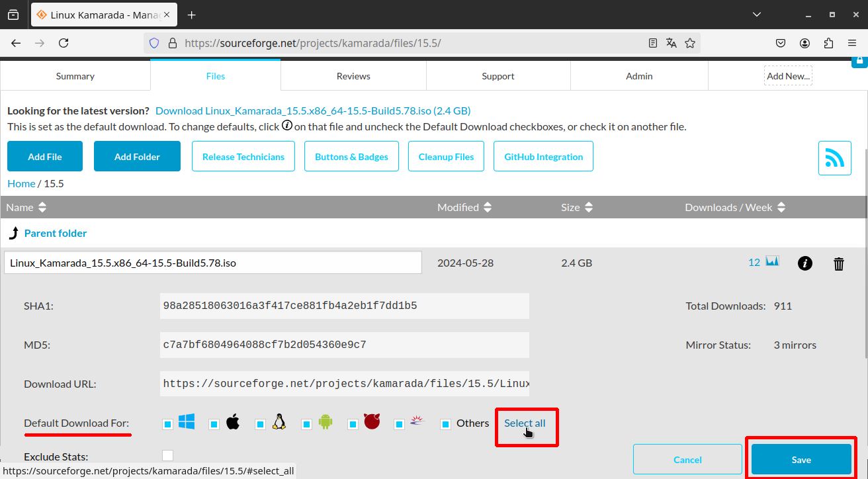Delete the ISO file with the trash icon
Image resolution: width=868 pixels, height=479 pixels.
click(839, 264)
